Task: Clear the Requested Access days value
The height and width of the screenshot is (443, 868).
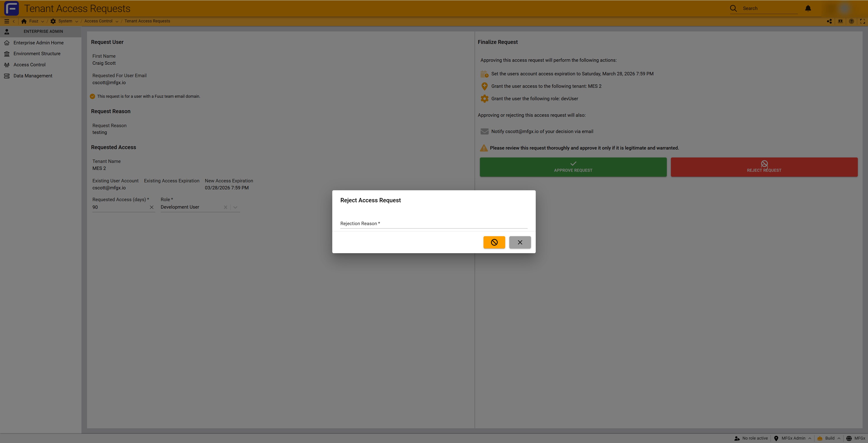Action: tap(152, 207)
